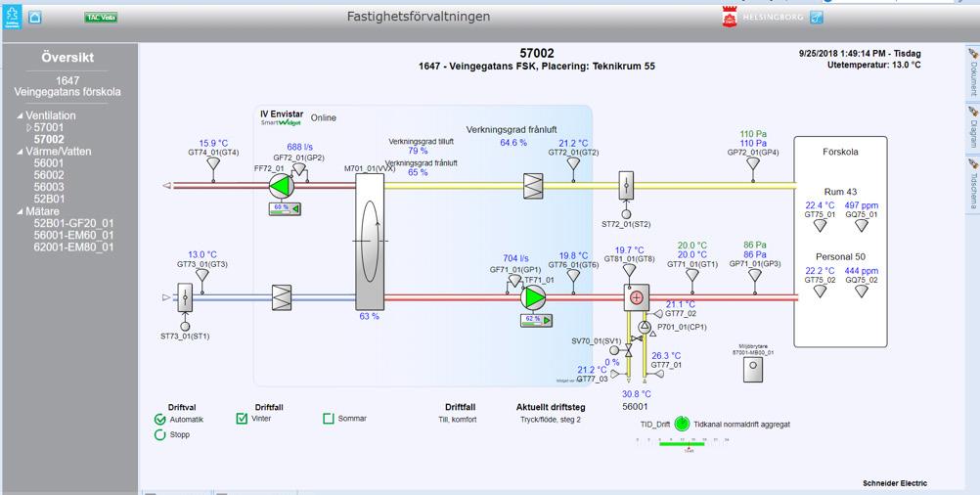
Task: Click the rotary heat exchanger M701_01(VVX)
Action: [370, 241]
